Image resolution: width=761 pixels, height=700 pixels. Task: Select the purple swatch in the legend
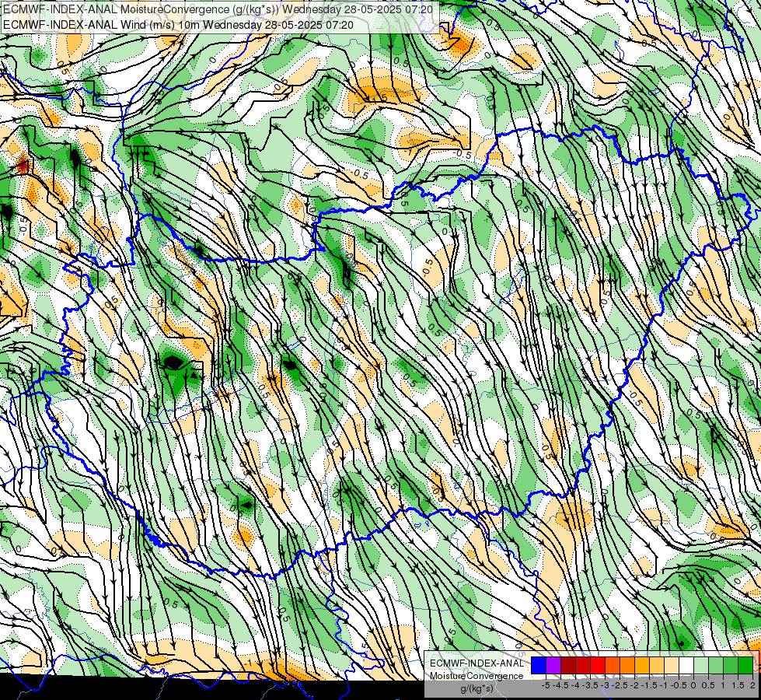pos(553,665)
